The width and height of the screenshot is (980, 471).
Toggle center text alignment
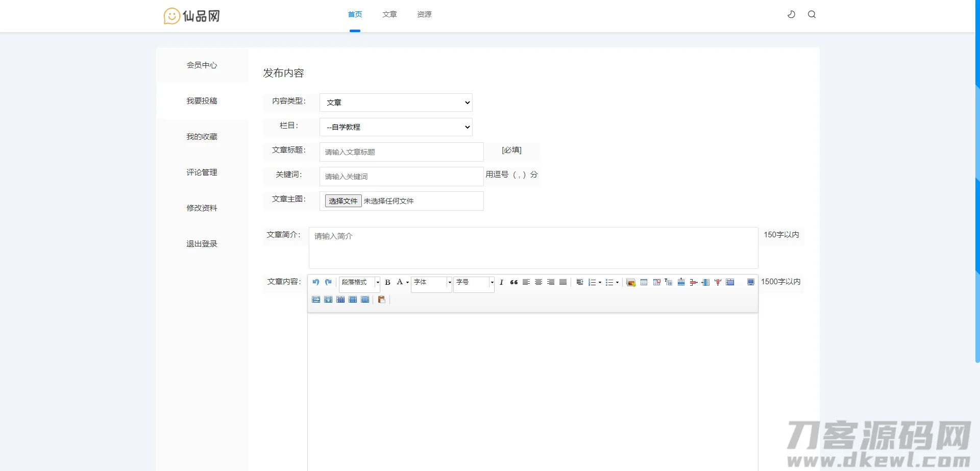[x=538, y=282]
